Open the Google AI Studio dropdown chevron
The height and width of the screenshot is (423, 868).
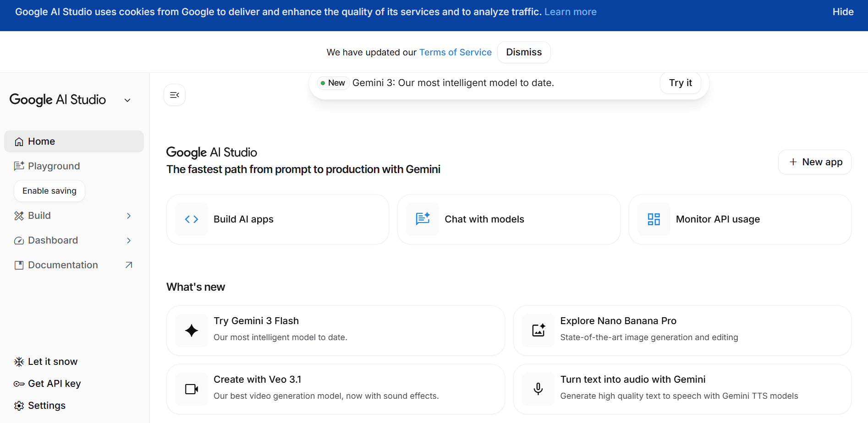click(128, 100)
